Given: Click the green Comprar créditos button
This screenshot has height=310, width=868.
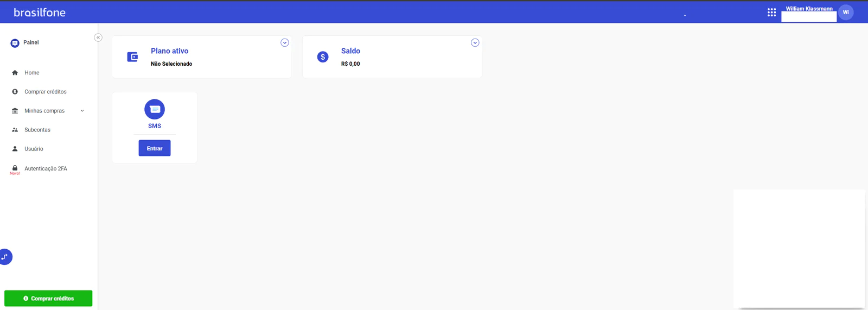Looking at the screenshot, I should point(48,299).
